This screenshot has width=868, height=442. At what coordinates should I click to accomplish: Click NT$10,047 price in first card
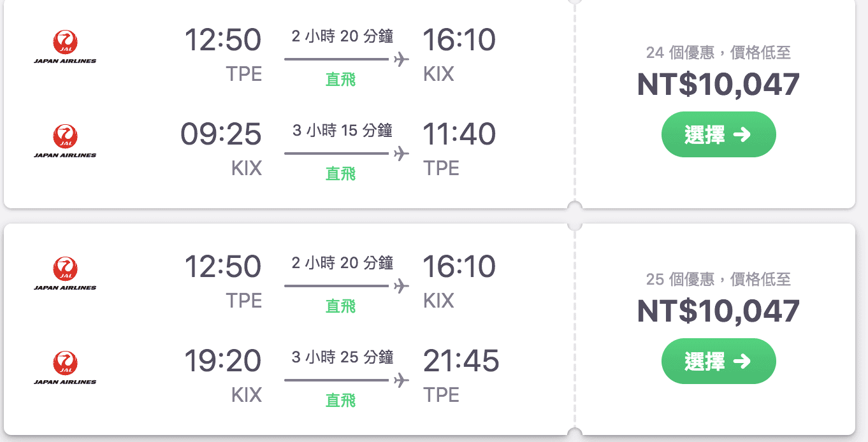(x=718, y=85)
